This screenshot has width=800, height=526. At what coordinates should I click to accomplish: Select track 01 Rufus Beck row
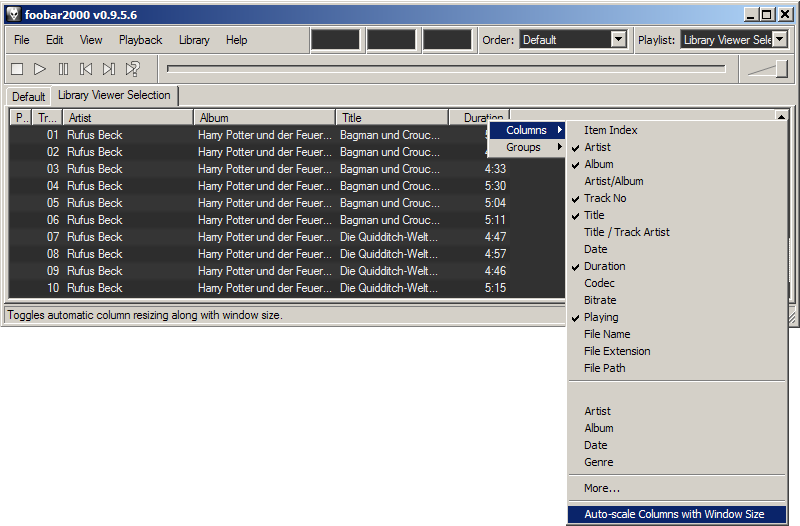click(259, 135)
